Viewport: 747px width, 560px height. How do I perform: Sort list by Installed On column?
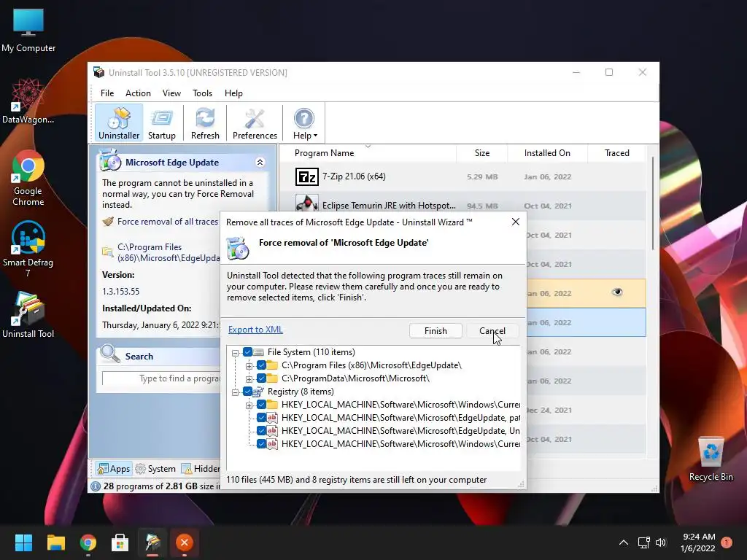pos(547,153)
